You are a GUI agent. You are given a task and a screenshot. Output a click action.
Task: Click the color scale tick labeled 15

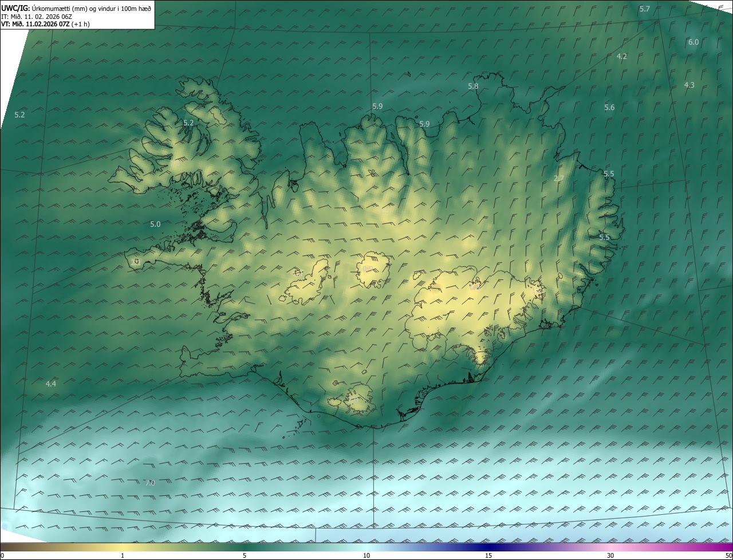click(488, 555)
